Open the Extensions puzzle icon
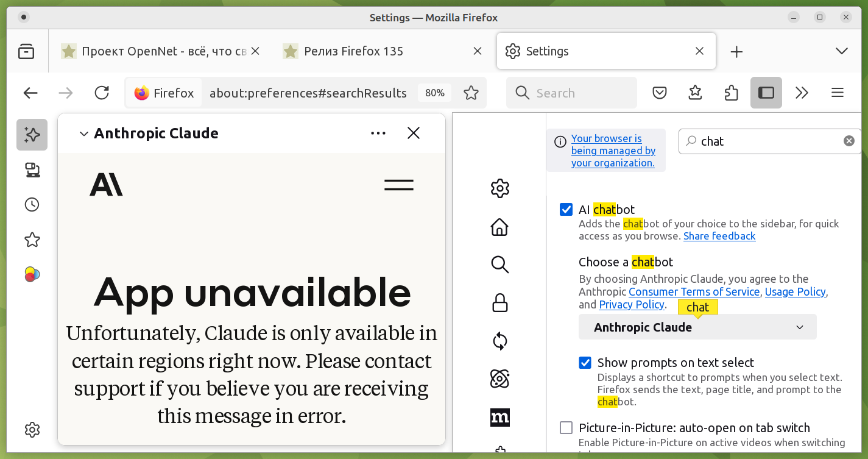The height and width of the screenshot is (459, 868). [731, 93]
